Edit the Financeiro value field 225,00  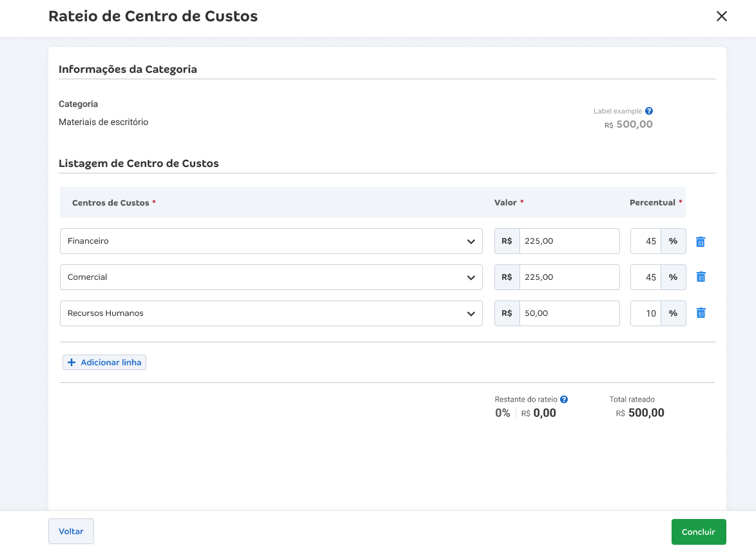569,241
